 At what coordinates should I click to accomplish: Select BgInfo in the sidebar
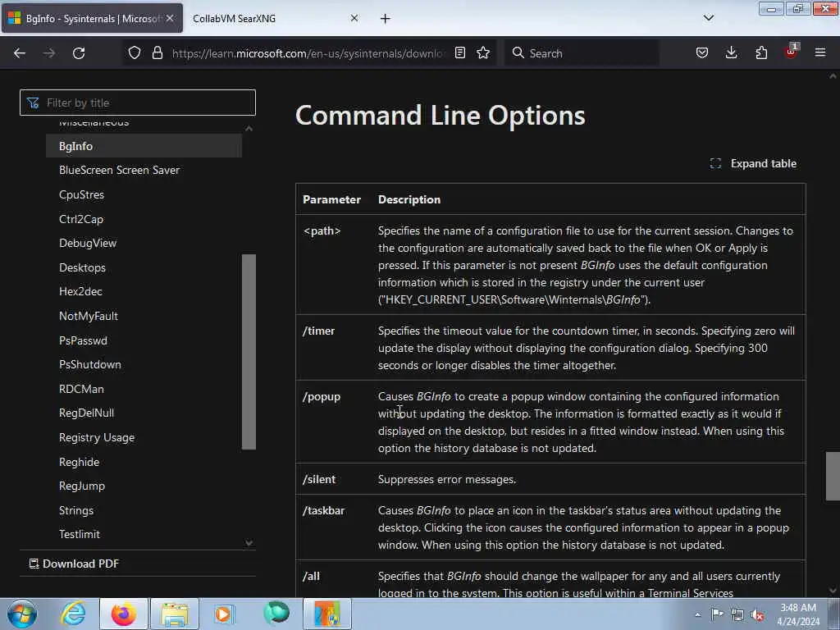pyautogui.click(x=144, y=146)
